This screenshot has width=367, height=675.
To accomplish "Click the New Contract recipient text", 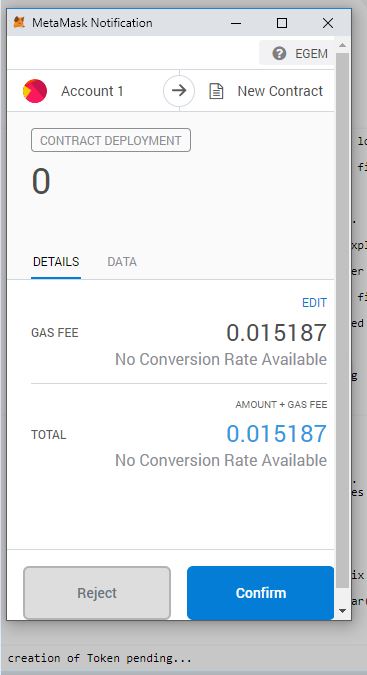I will point(280,91).
